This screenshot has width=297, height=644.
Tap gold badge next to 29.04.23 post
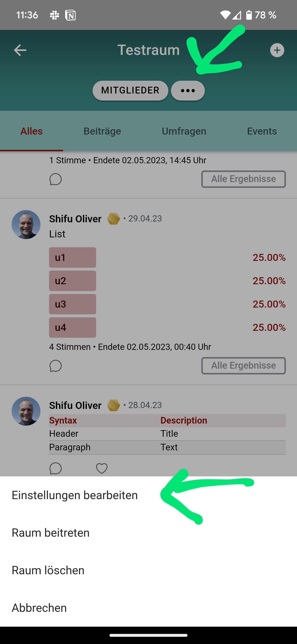(113, 219)
